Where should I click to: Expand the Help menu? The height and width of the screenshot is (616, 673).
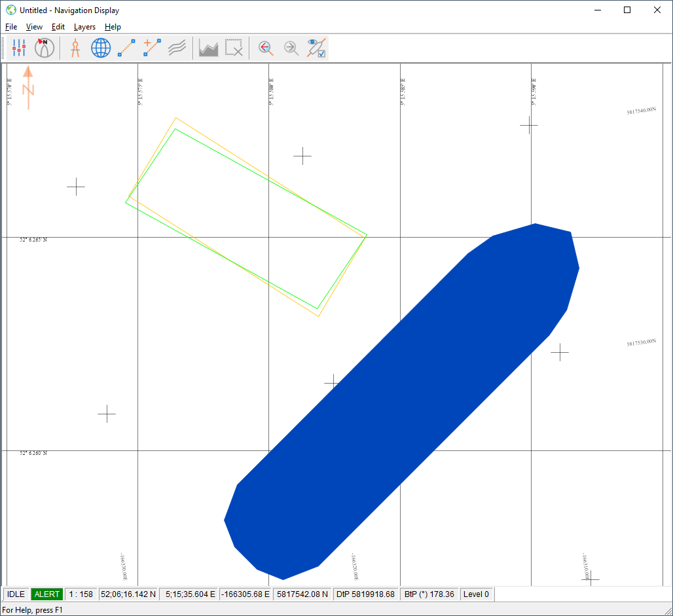[113, 27]
